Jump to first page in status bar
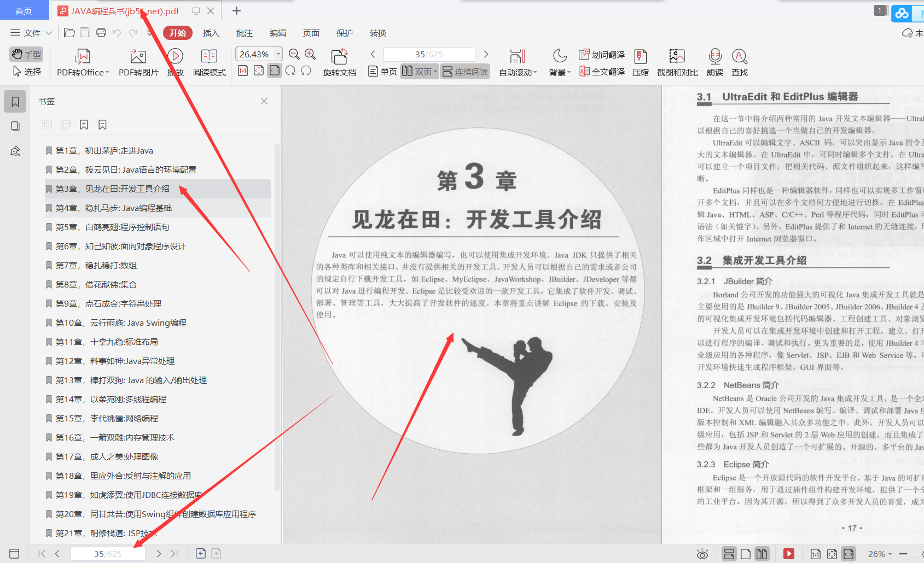 coord(42,554)
